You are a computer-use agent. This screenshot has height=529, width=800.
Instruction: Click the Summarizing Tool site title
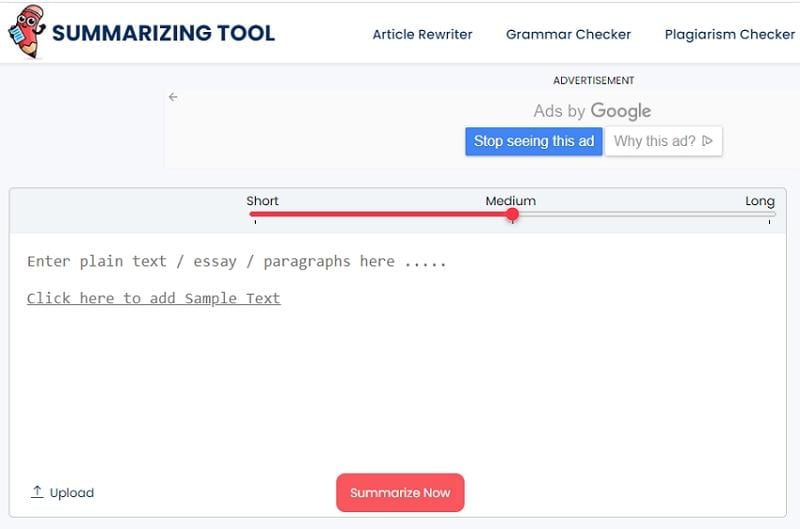(163, 33)
